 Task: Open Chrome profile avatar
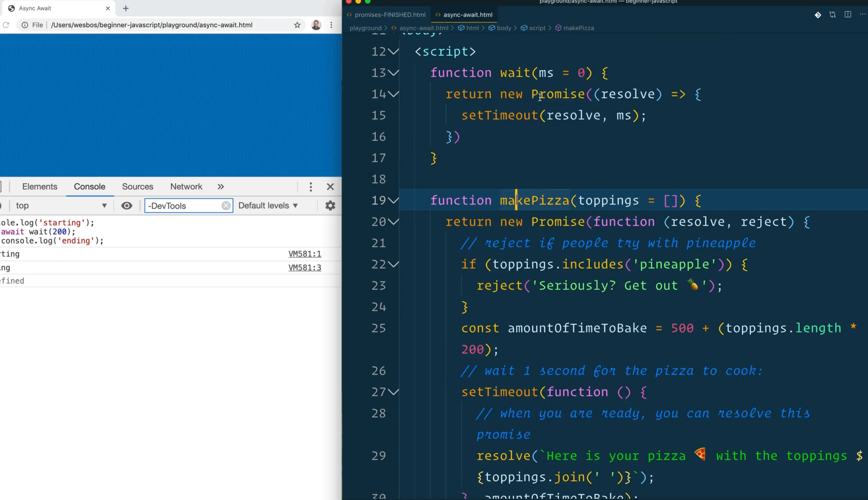click(x=316, y=25)
